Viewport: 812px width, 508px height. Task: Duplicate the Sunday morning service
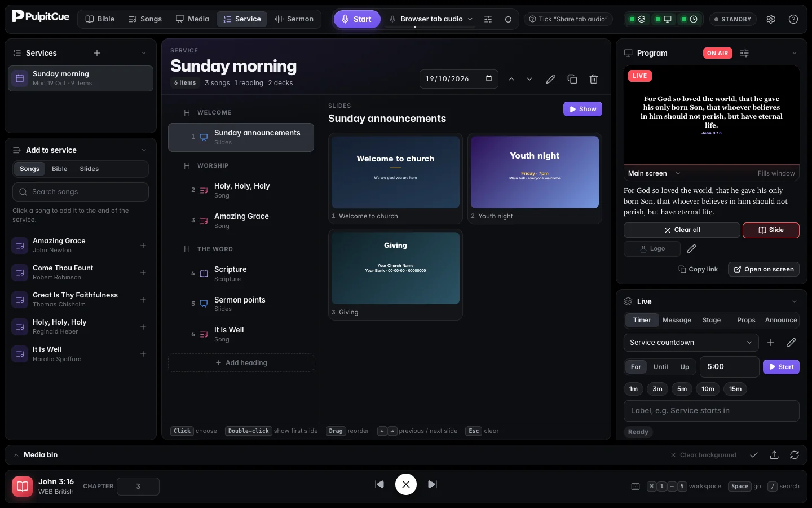click(572, 79)
